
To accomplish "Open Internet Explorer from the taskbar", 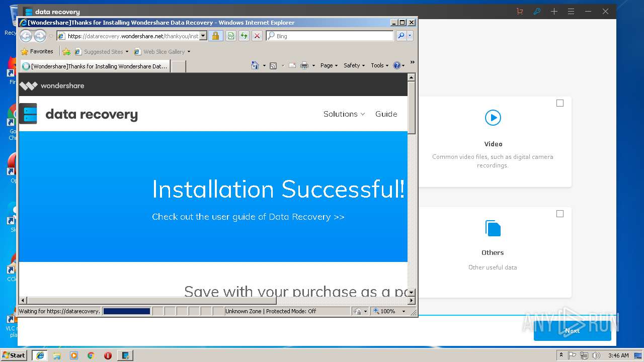I will coord(40,355).
